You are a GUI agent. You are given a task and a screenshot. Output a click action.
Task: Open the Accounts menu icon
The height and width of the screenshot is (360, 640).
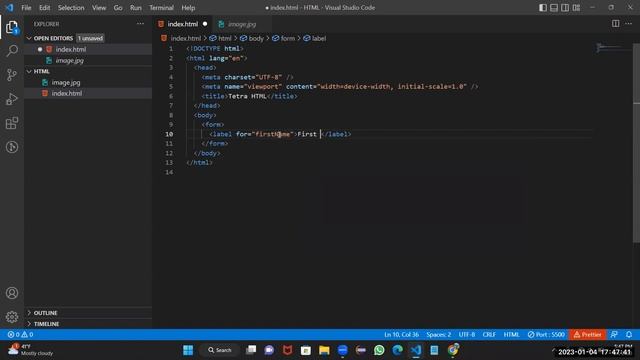(x=12, y=293)
